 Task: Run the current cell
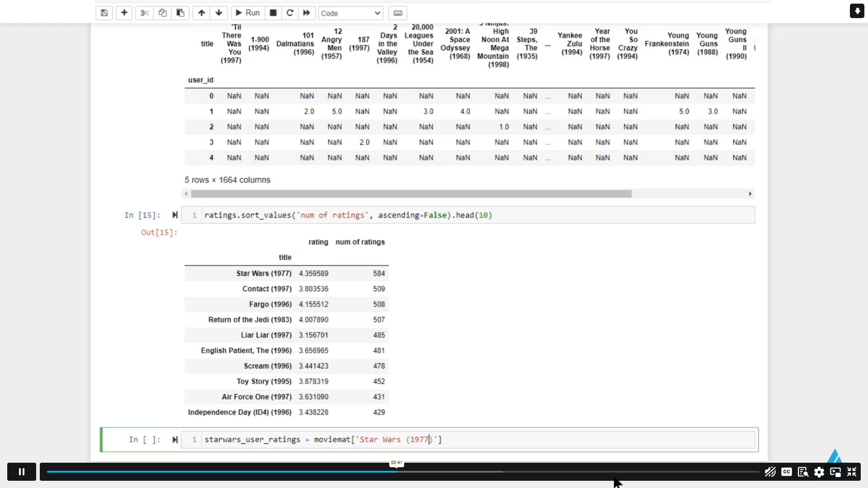(x=247, y=13)
